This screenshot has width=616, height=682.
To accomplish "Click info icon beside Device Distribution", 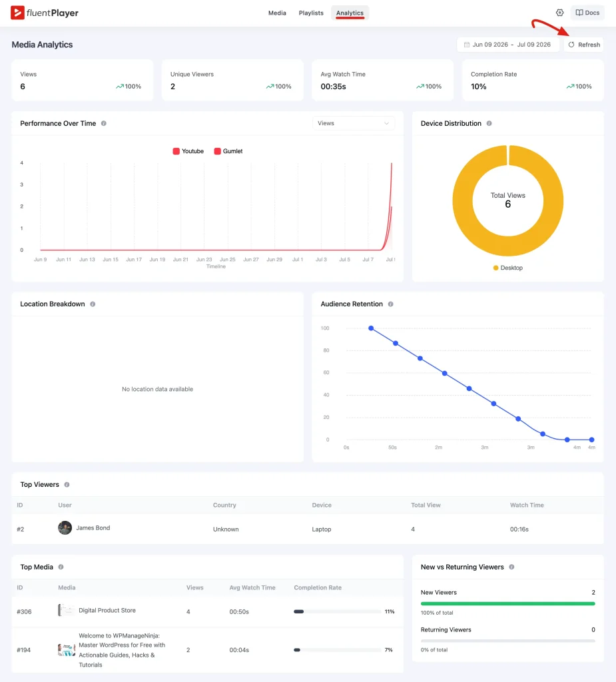I will 489,123.
